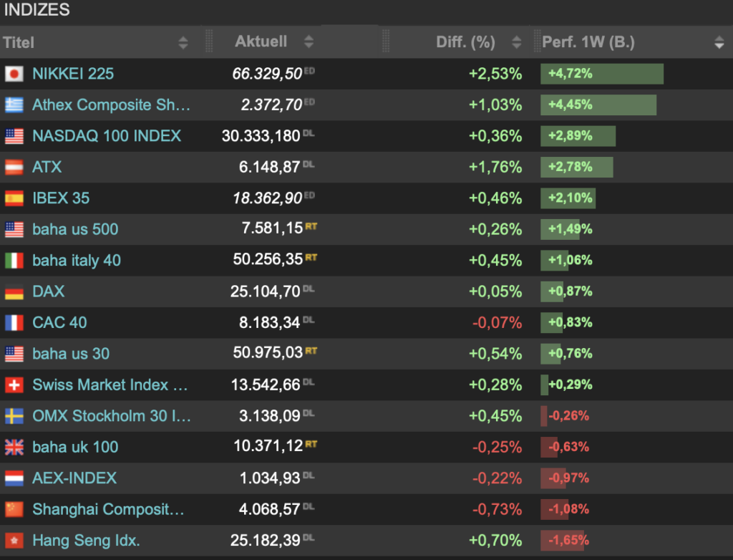Click the Hong Kong flag beside Hang Seng
Screen dimensions: 733x560
coord(14,541)
